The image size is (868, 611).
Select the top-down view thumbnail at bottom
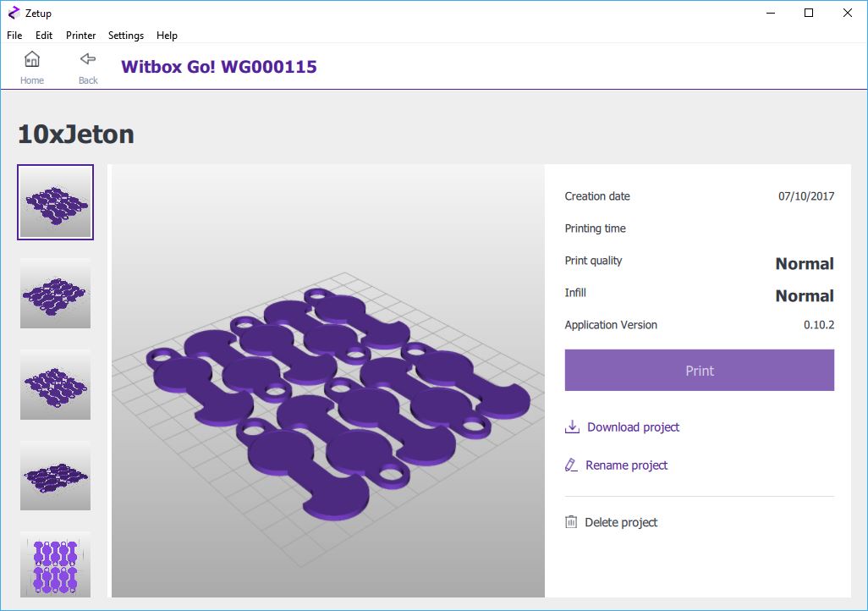[56, 565]
